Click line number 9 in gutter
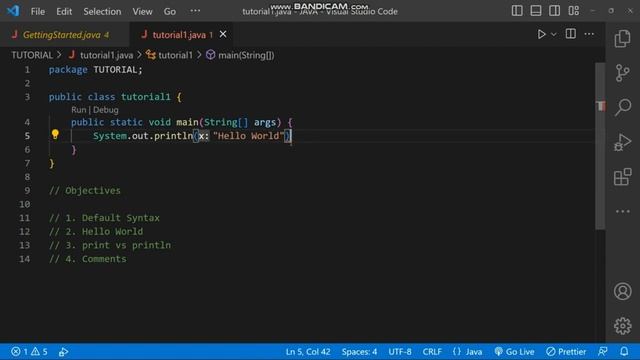 click(27, 191)
